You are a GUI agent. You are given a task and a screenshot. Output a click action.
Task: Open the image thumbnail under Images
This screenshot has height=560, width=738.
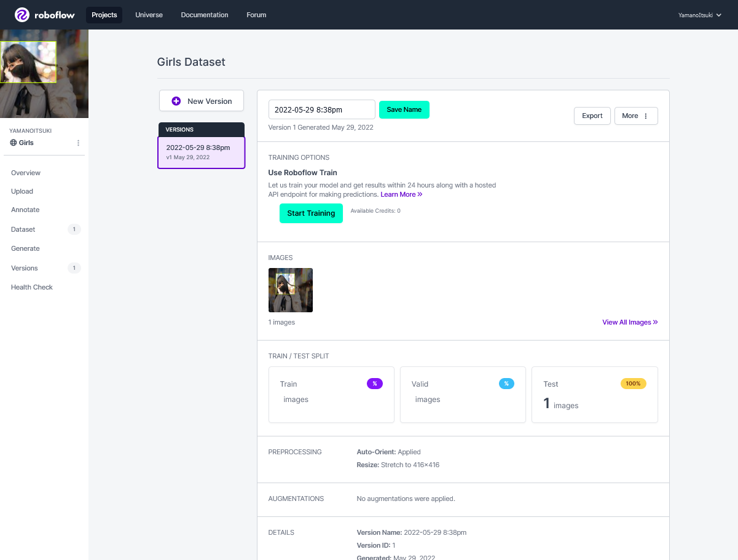coord(291,290)
